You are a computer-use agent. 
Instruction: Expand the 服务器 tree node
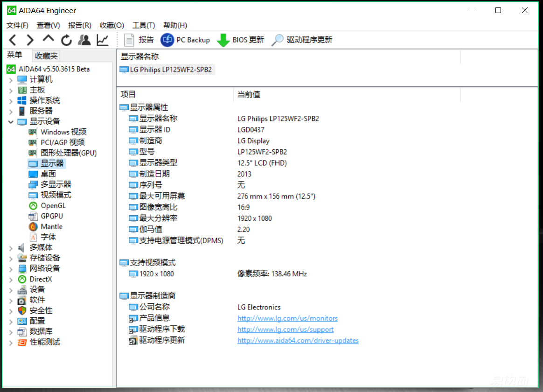click(11, 111)
